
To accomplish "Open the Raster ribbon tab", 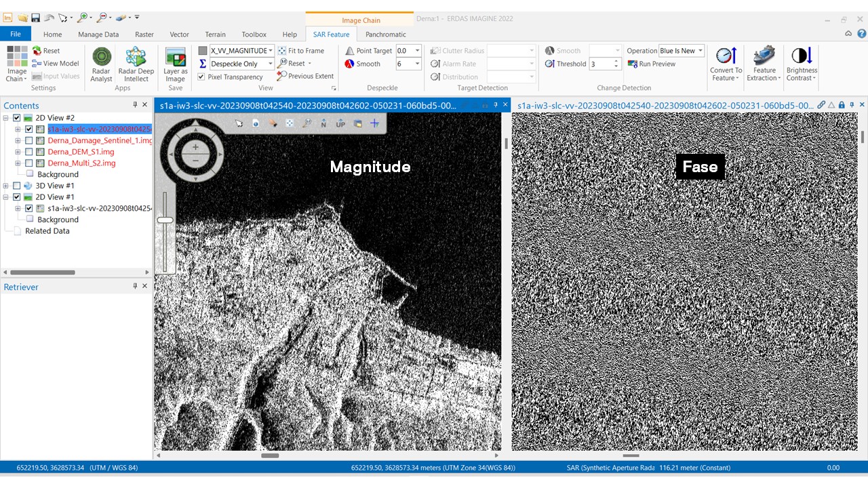I will (144, 35).
